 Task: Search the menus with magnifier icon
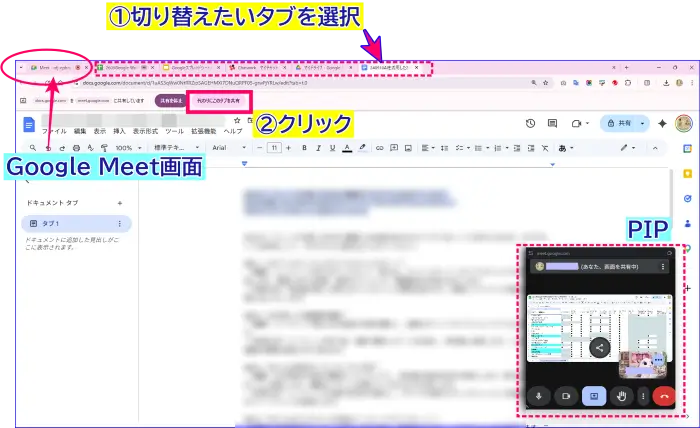(x=33, y=148)
